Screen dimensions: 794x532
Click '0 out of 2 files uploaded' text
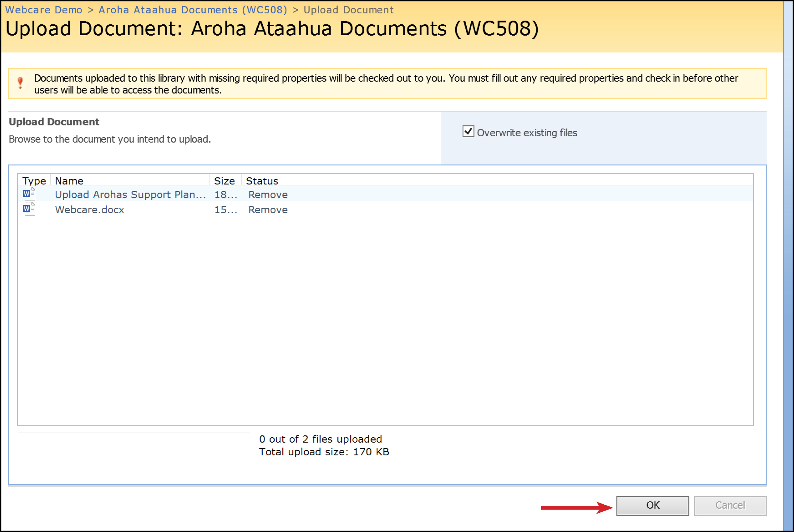point(320,439)
